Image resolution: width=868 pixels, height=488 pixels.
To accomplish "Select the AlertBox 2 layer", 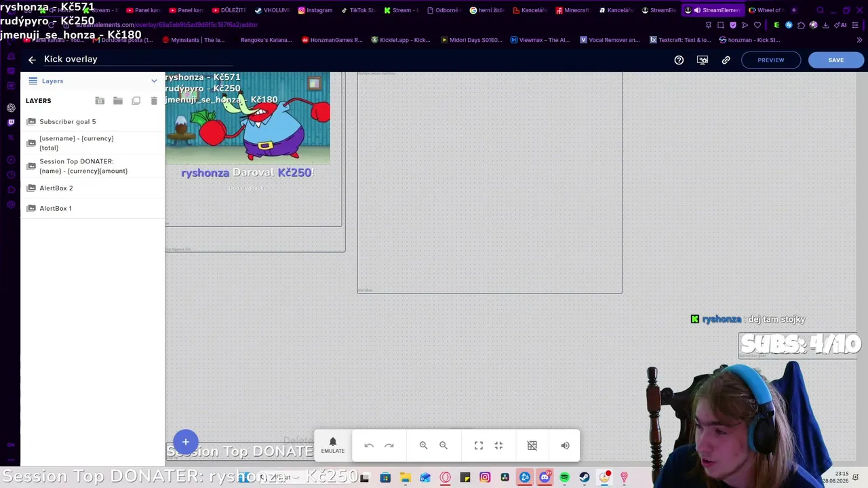I will click(92, 188).
